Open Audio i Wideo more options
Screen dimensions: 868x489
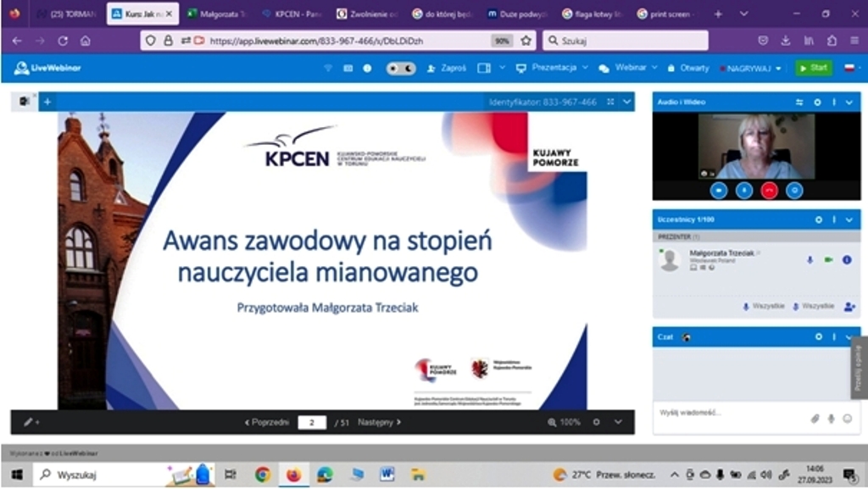[x=834, y=103]
